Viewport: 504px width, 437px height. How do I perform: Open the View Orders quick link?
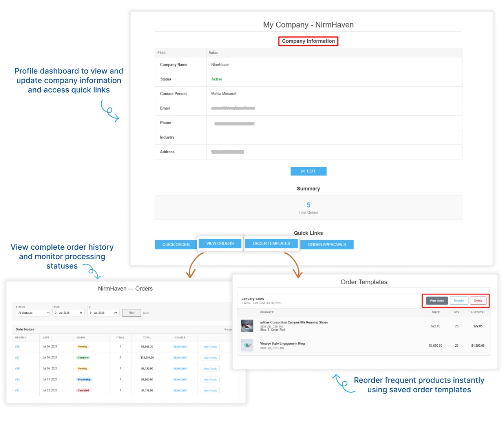[220, 243]
